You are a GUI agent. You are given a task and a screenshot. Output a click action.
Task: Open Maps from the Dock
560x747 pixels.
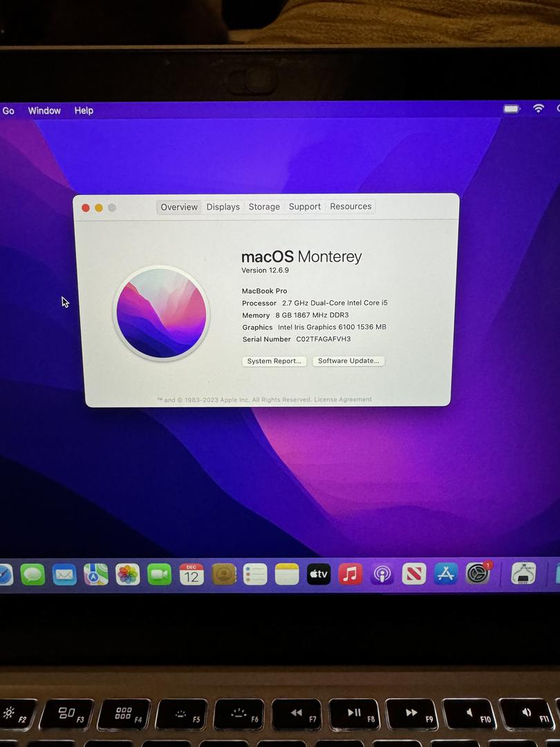(x=96, y=575)
